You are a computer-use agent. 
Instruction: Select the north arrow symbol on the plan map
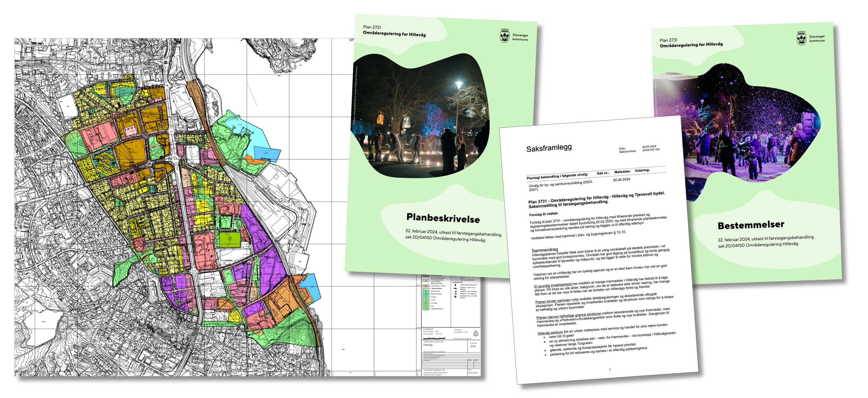point(476,334)
